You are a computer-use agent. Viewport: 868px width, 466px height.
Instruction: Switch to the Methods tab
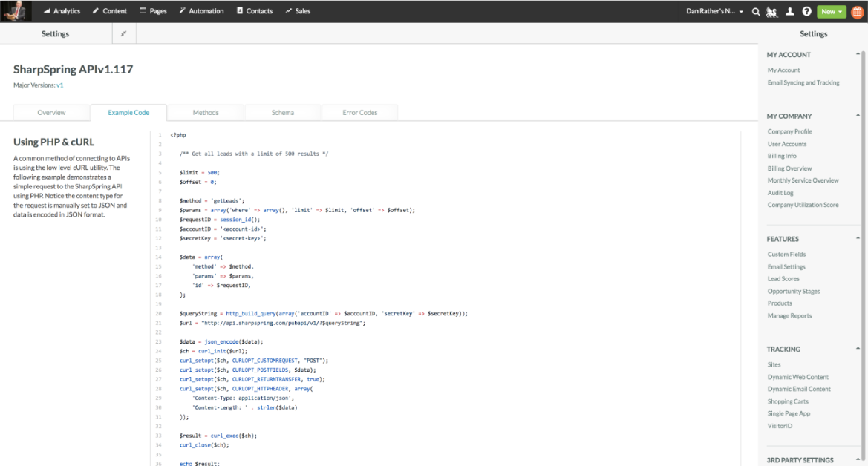(x=206, y=113)
